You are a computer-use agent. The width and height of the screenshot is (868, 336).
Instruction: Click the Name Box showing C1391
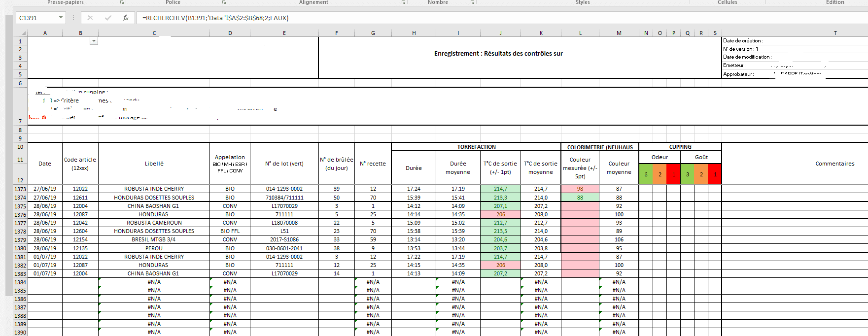37,18
